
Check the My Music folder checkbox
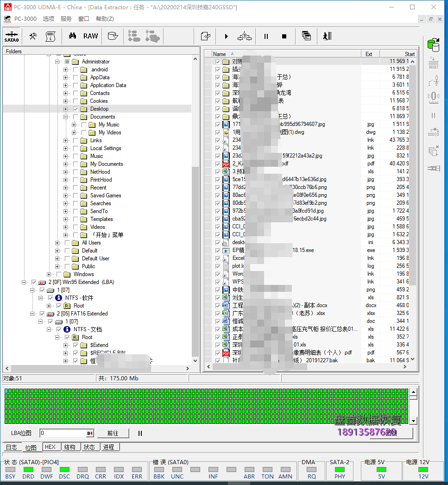click(84, 125)
